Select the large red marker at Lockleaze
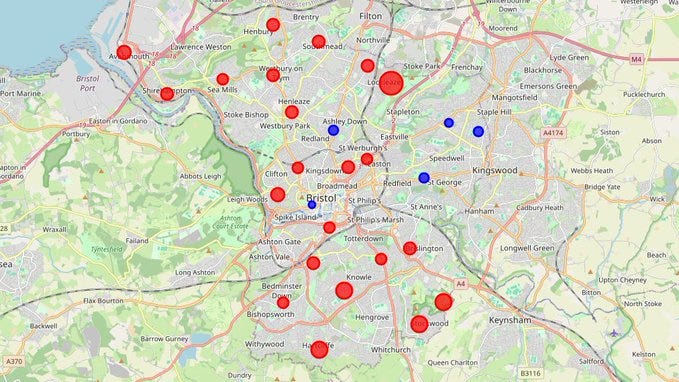 pos(391,83)
